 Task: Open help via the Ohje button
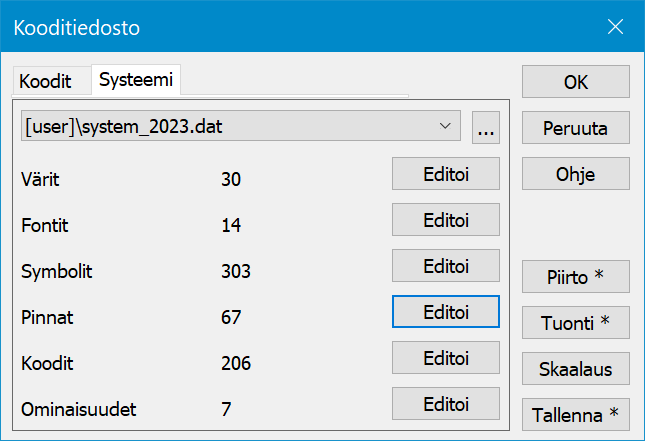coord(576,174)
